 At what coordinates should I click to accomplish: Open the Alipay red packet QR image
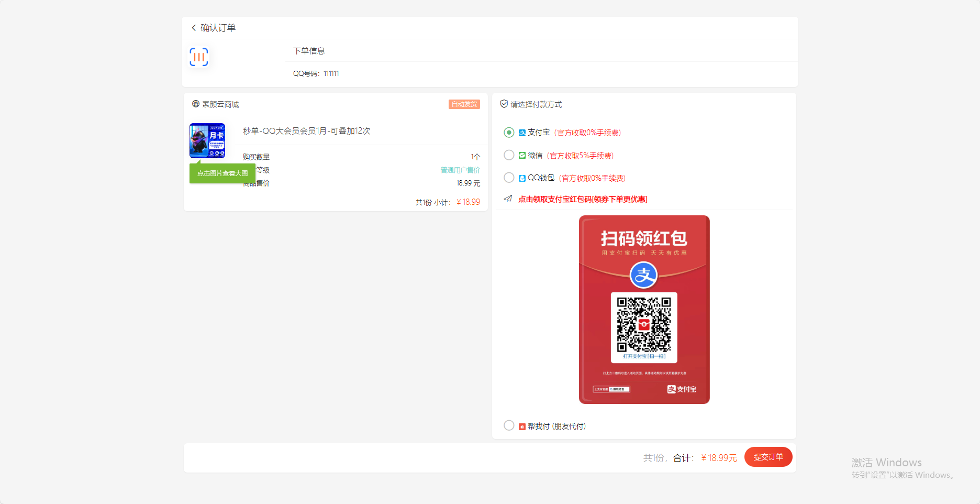[644, 310]
